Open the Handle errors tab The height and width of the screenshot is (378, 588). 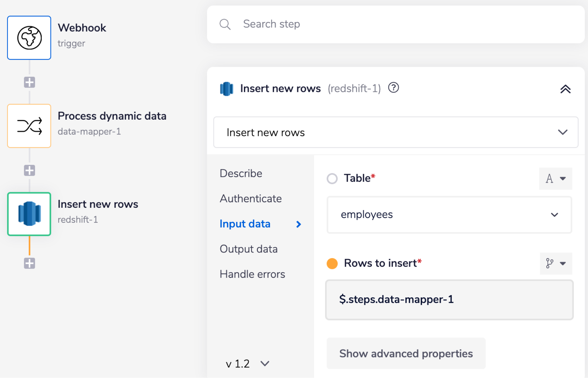[252, 274]
